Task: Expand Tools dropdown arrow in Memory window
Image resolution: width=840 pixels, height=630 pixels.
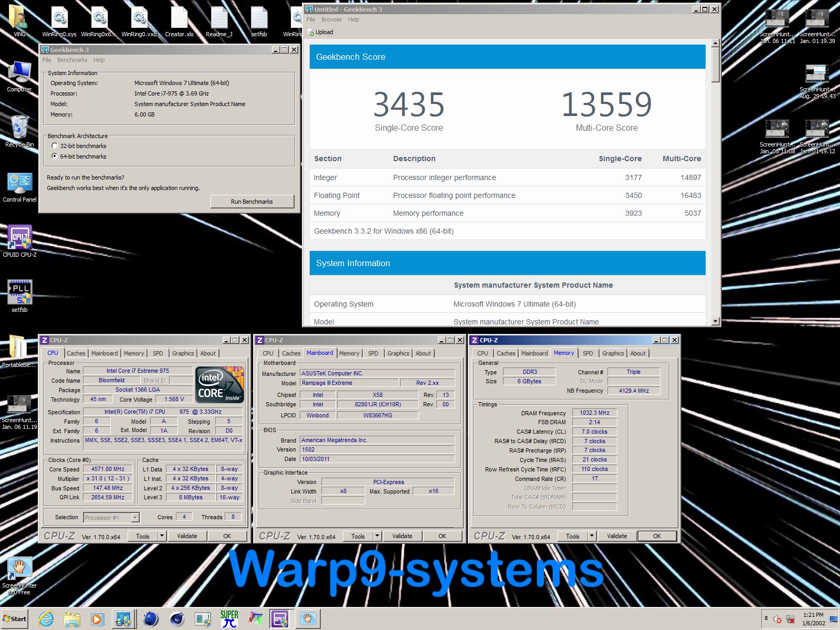Action: tap(592, 536)
